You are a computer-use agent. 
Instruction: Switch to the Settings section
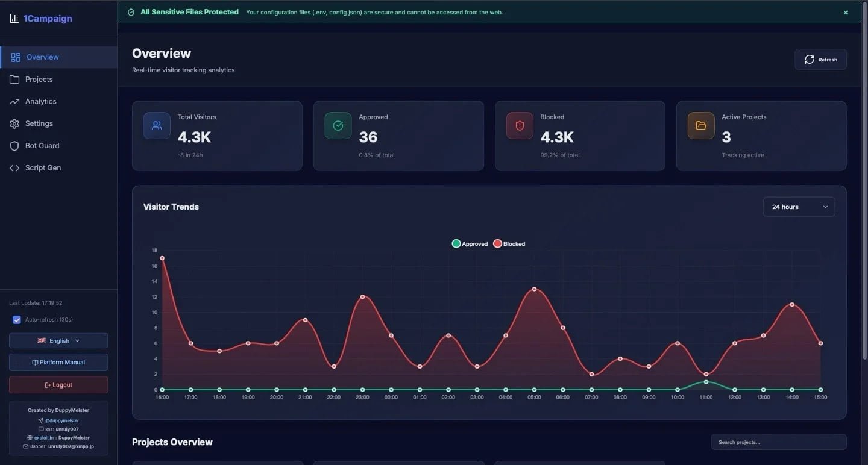pos(39,123)
